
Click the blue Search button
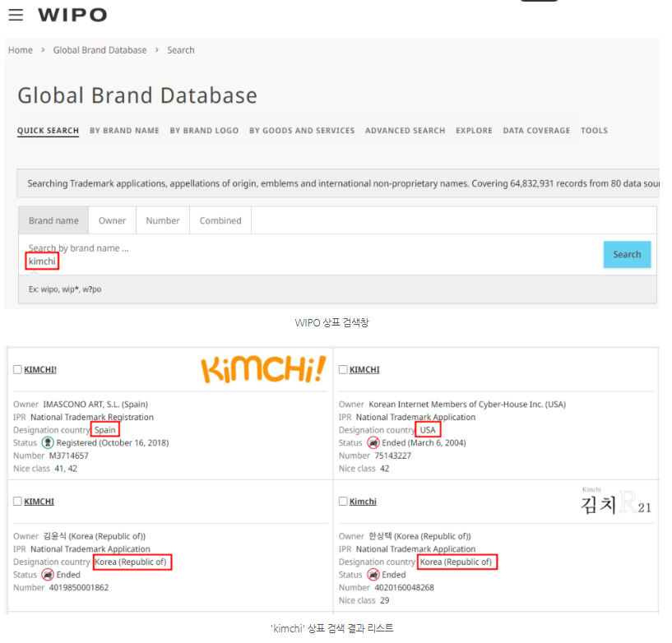click(x=627, y=254)
